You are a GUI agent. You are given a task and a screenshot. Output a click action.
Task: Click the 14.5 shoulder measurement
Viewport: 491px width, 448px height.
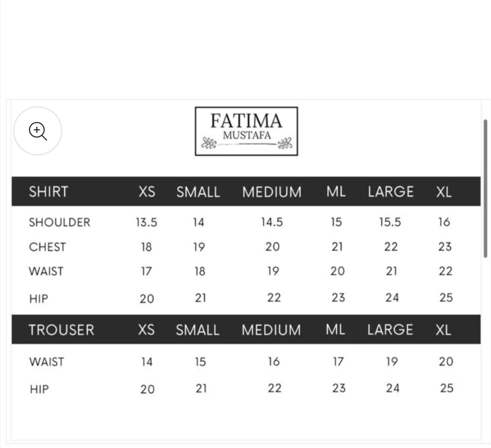pos(272,222)
